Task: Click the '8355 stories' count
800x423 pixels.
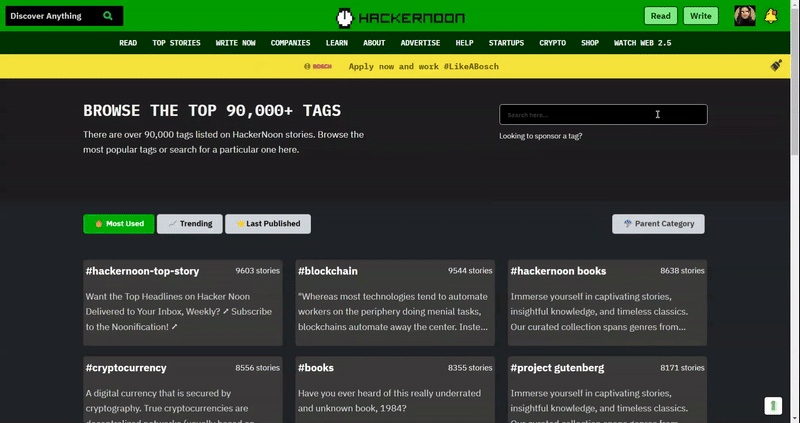Action: tap(470, 368)
